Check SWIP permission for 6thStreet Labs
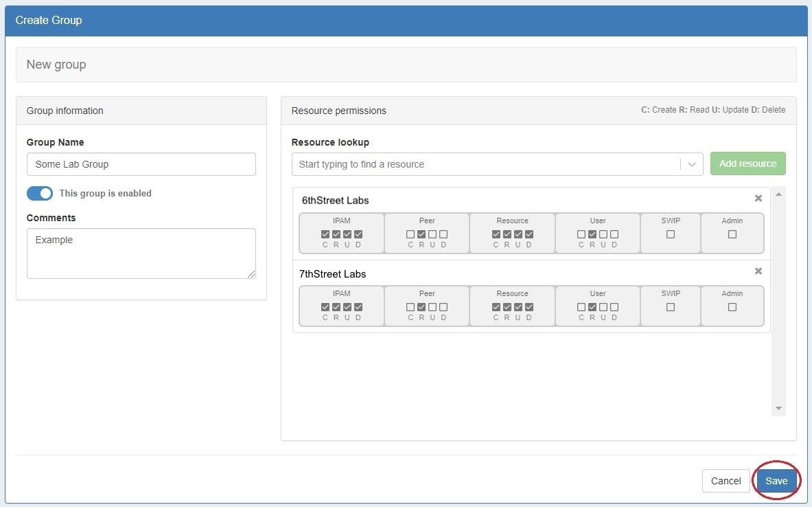This screenshot has height=507, width=812. (x=671, y=234)
